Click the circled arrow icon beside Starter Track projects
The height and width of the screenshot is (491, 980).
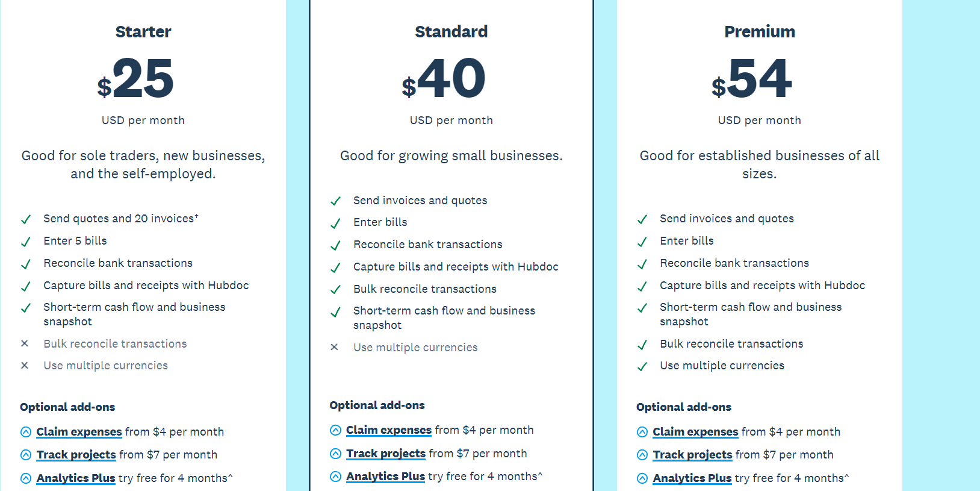click(26, 455)
